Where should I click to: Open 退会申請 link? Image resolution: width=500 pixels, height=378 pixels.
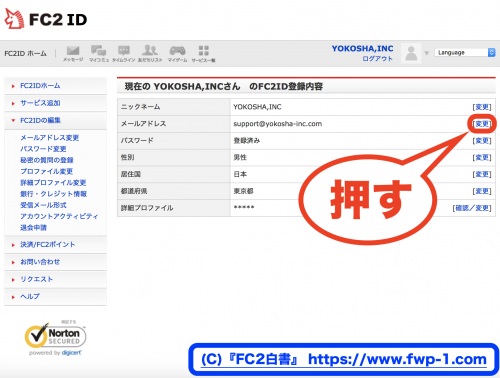(33, 228)
